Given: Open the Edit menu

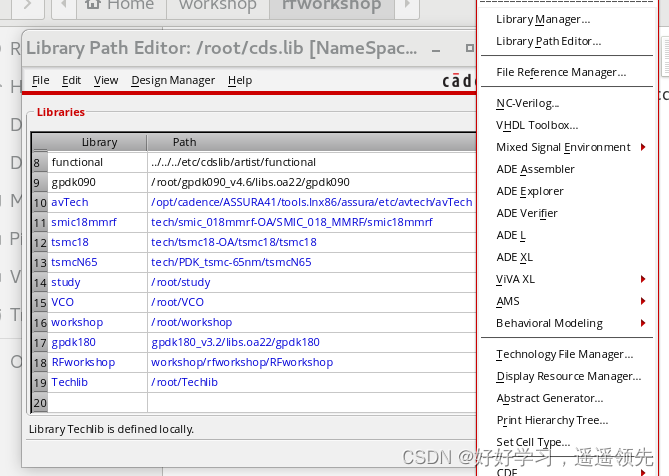Looking at the screenshot, I should tap(71, 80).
